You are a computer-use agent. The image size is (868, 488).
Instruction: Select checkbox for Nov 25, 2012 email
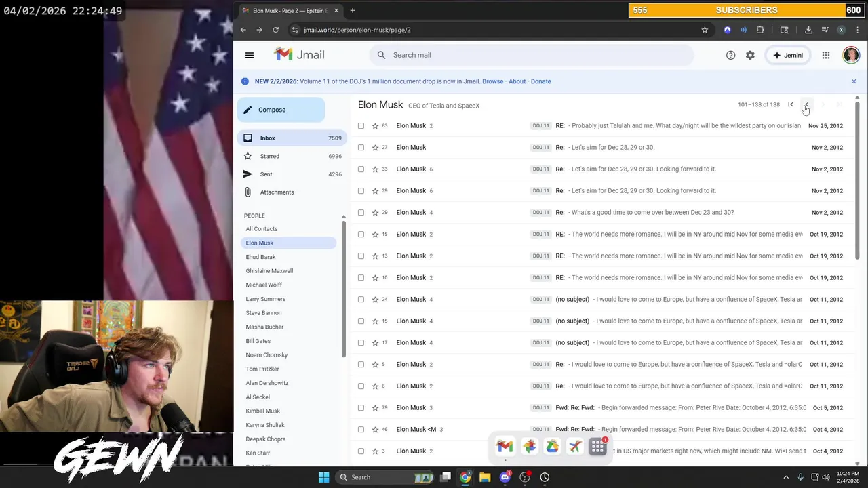coord(361,126)
